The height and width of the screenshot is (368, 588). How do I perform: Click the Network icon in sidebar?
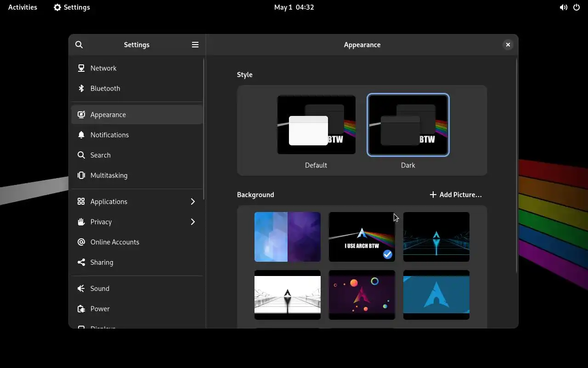(x=81, y=68)
